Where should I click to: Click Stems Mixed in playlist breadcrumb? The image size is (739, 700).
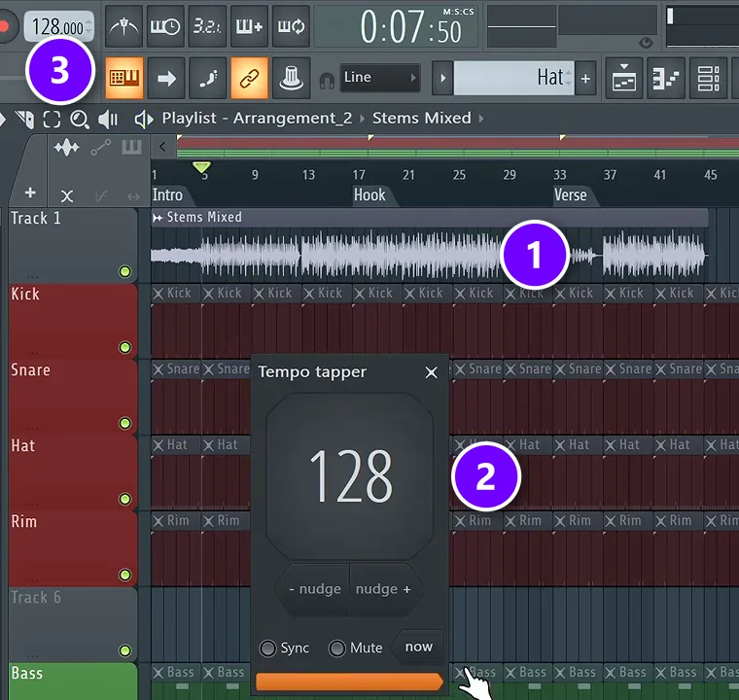(422, 118)
